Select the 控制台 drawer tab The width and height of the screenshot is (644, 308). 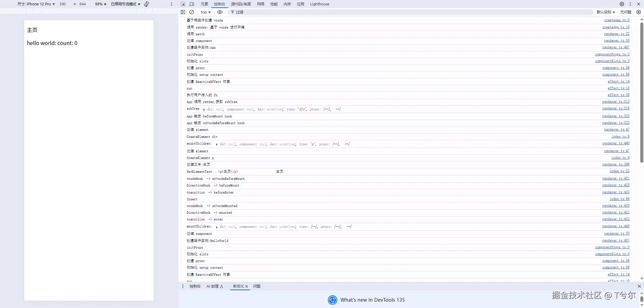pos(195,286)
